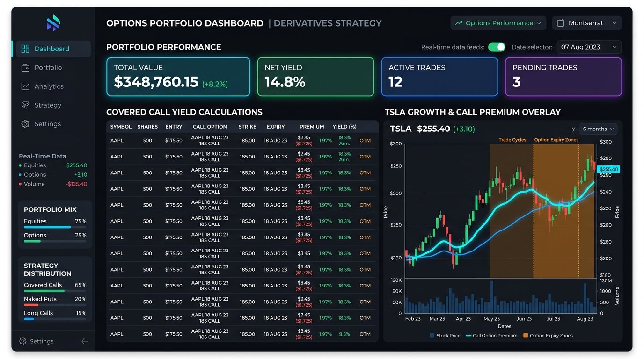Click the Trade Cycles chart label
This screenshot has height=359, width=644.
click(x=512, y=140)
